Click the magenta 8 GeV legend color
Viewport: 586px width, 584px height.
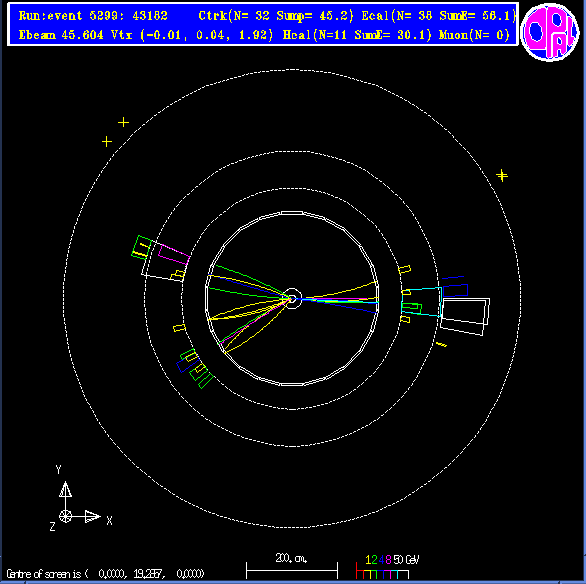[x=388, y=560]
